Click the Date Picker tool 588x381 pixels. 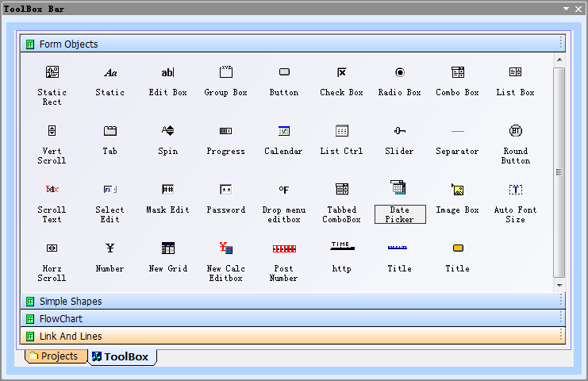click(x=399, y=190)
